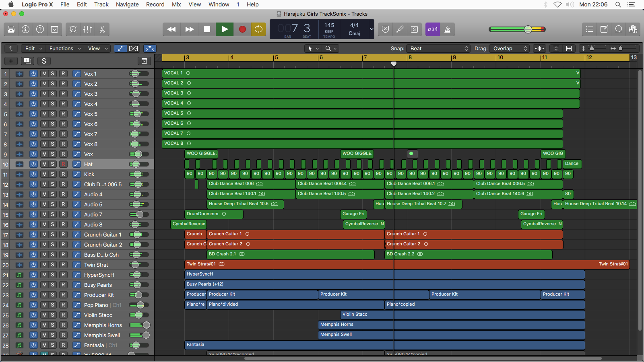Open the Apple Loops browser
The height and width of the screenshot is (362, 644).
(619, 29)
